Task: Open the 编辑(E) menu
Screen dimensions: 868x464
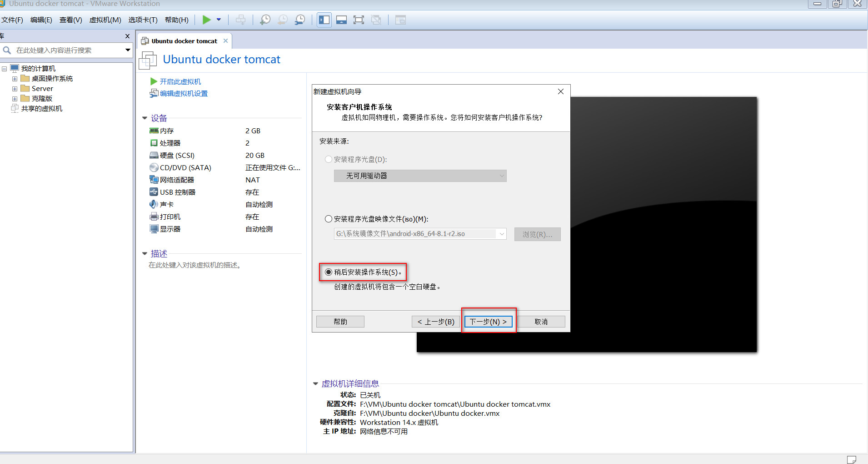Action: click(41, 20)
